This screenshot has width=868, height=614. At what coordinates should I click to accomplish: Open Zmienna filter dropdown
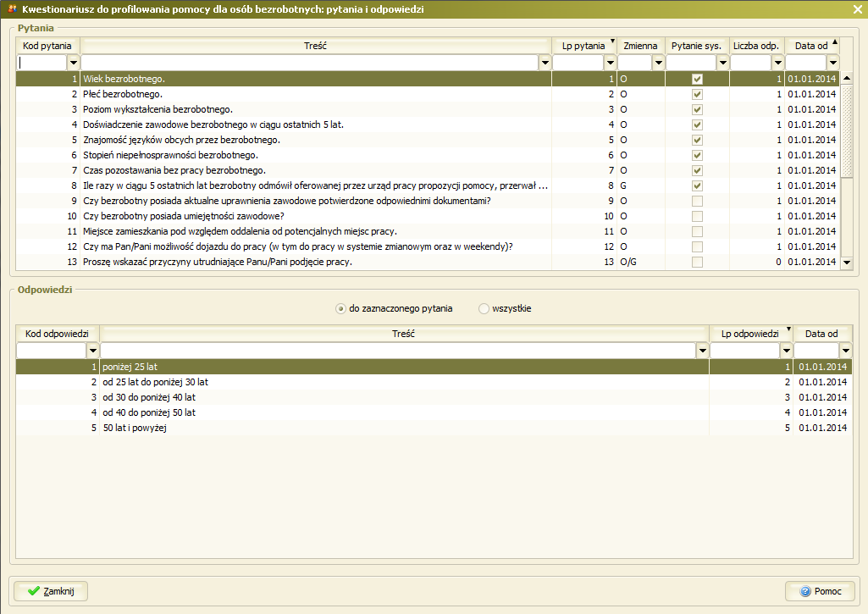(658, 63)
